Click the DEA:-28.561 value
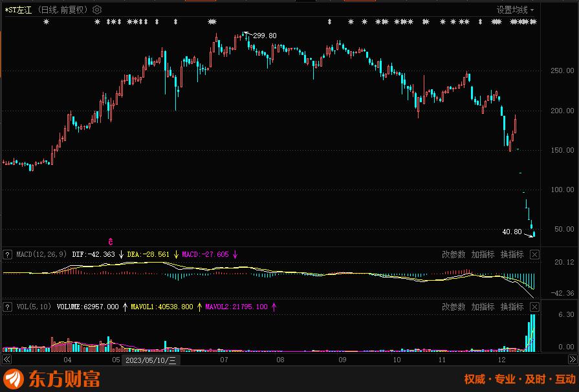 click(148, 255)
